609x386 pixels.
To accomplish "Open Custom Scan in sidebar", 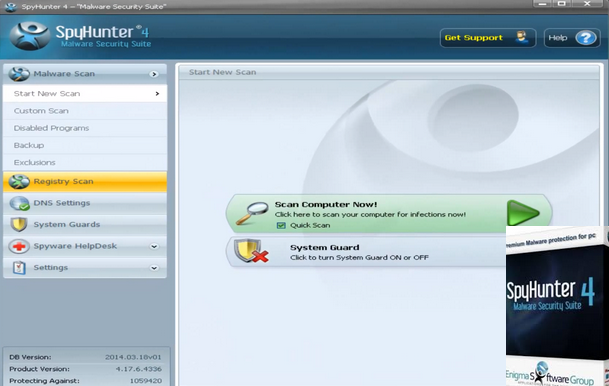I will (x=85, y=111).
